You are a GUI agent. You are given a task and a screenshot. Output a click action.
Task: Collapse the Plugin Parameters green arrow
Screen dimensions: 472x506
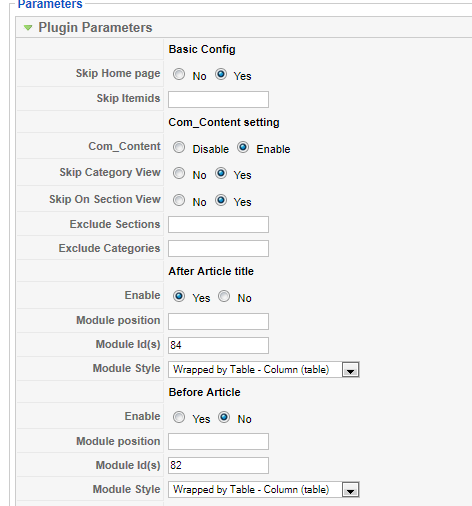pyautogui.click(x=28, y=28)
